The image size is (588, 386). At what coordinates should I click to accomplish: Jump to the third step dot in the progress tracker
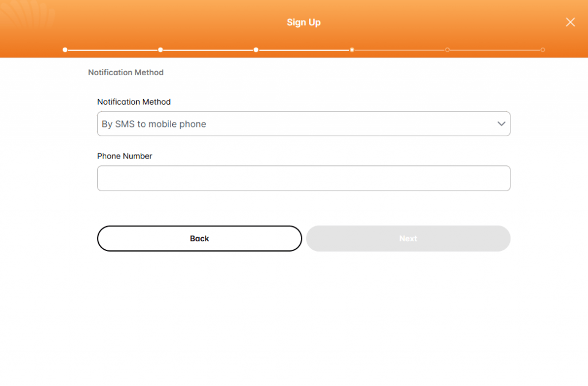pyautogui.click(x=256, y=50)
